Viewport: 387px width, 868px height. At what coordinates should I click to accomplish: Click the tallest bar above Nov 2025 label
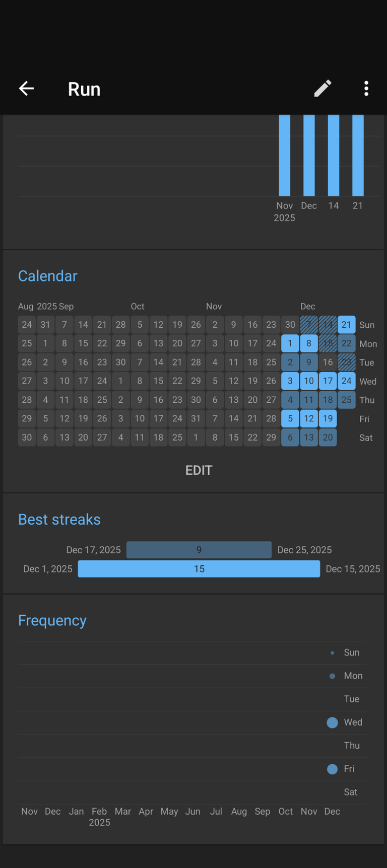click(x=285, y=155)
